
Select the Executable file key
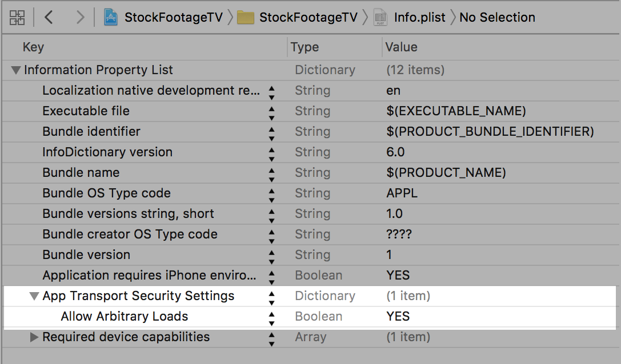86,111
